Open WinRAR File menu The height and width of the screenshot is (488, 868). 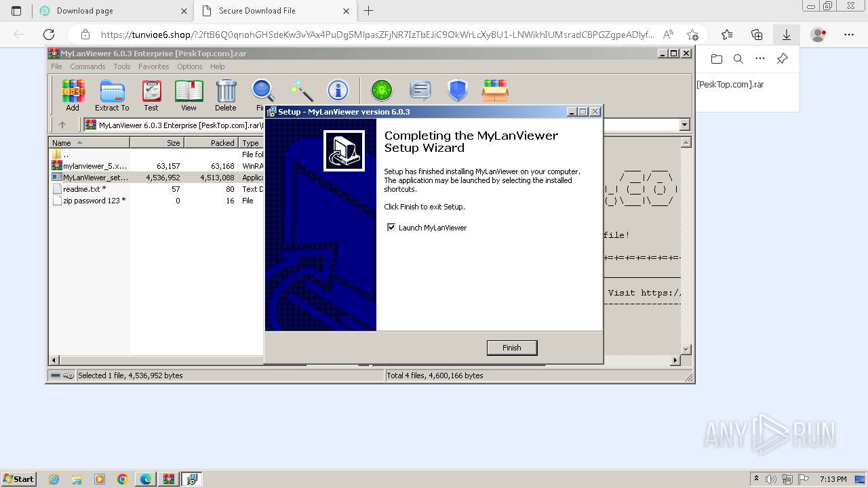tap(56, 66)
